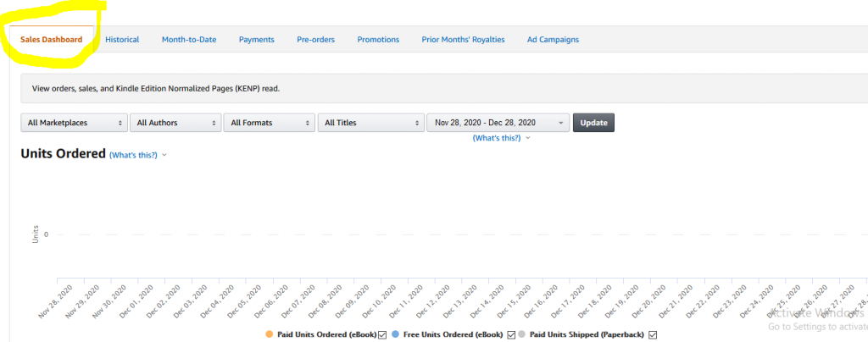Click What's this link under date range

(497, 138)
